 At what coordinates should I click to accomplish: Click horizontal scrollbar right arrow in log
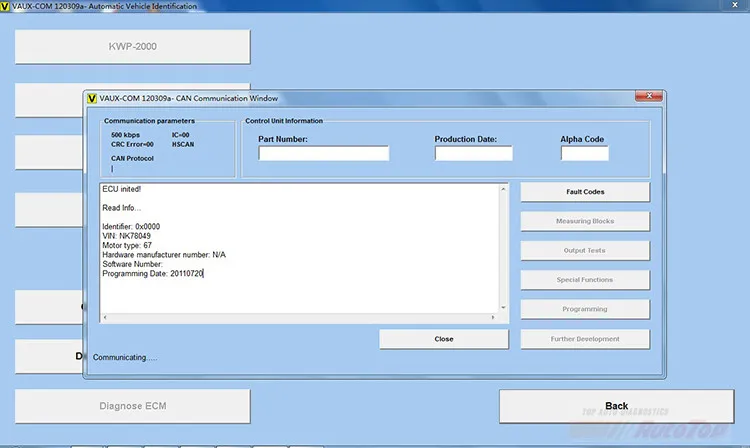point(493,317)
